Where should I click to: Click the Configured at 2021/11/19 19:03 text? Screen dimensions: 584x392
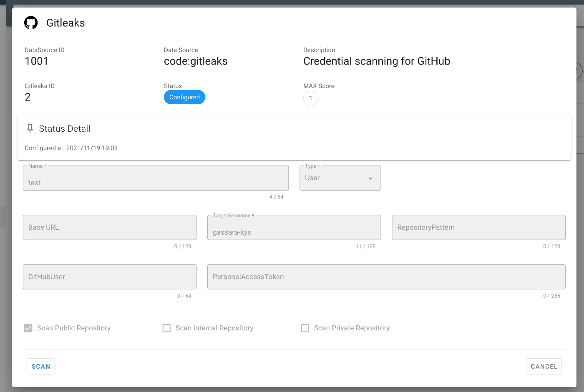click(71, 148)
